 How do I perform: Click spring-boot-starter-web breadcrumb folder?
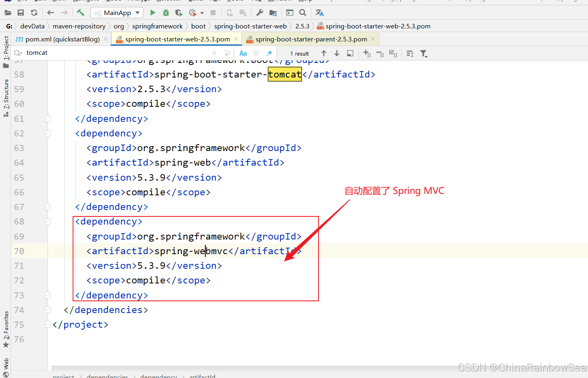pos(250,26)
